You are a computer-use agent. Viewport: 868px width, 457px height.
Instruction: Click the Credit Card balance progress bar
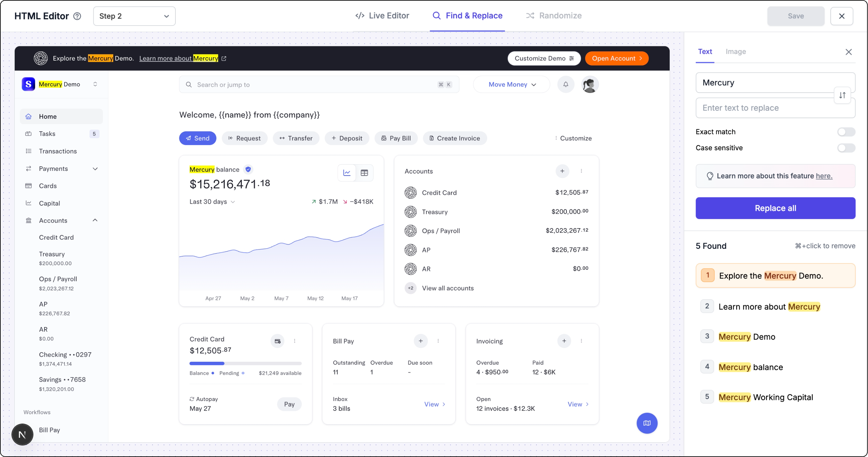pyautogui.click(x=245, y=363)
